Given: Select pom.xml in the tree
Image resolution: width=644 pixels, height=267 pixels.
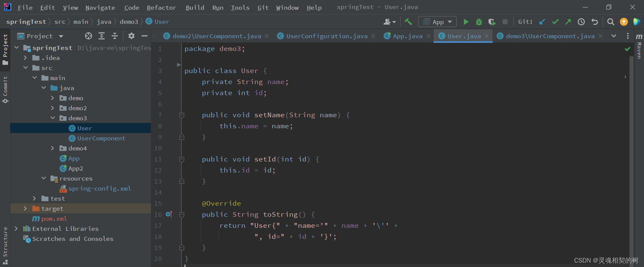Looking at the screenshot, I should point(54,219).
